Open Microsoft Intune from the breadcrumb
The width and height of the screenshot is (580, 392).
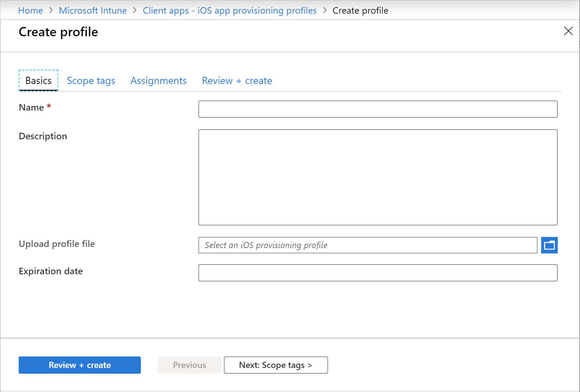[x=93, y=10]
